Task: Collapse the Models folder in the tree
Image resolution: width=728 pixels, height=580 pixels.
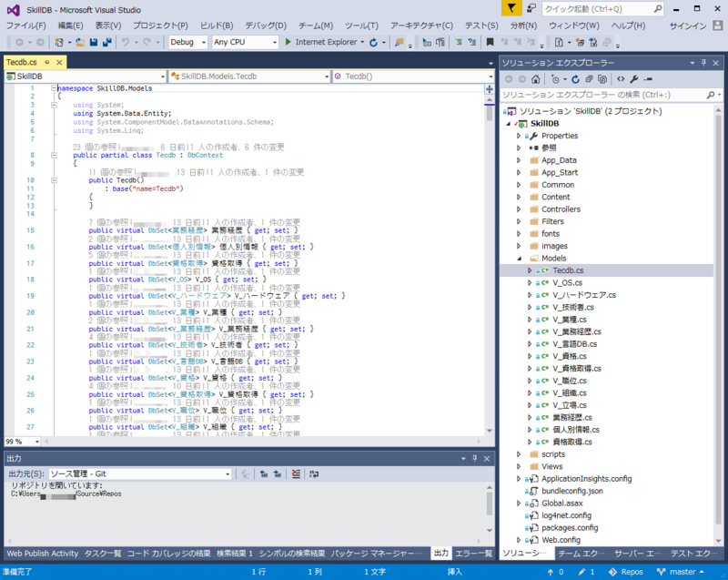Action: [519, 259]
